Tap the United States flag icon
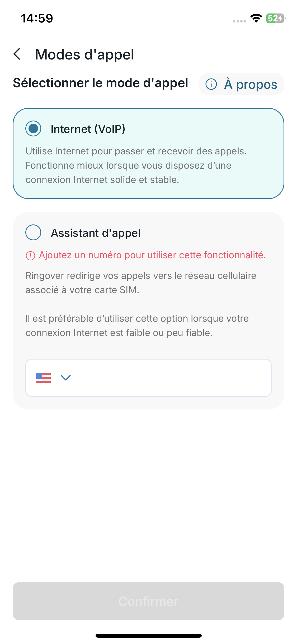The width and height of the screenshot is (297, 644). 43,378
